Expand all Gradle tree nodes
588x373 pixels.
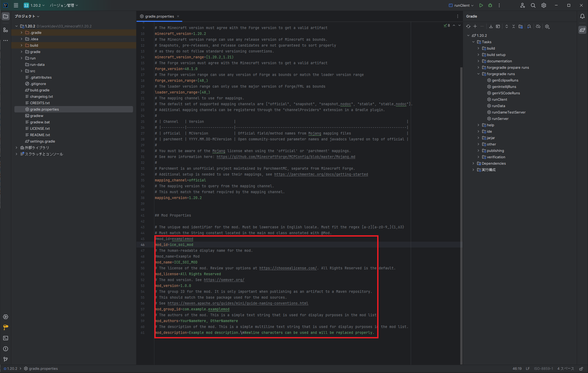[x=507, y=26]
